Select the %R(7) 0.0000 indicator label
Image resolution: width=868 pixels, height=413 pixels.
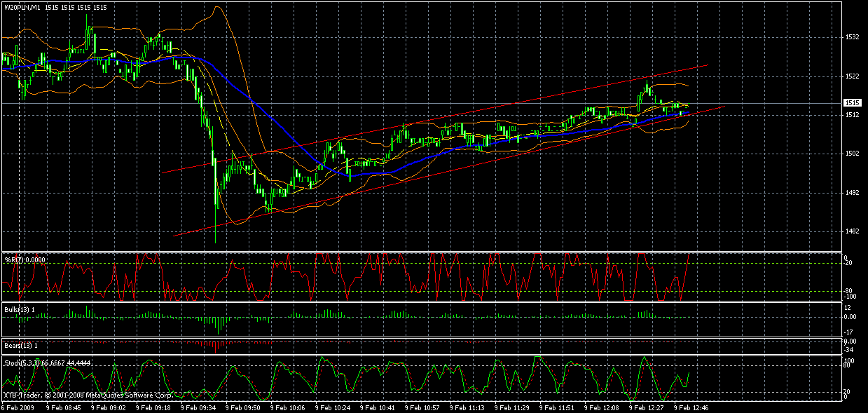pyautogui.click(x=25, y=259)
